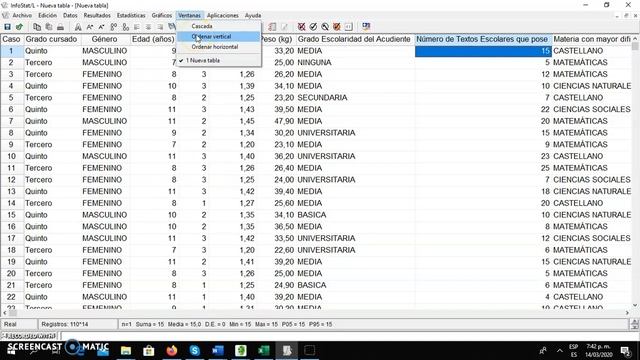Launch Microsoft Store from the taskbar
Viewport: 640px width, 360px height.
[149, 351]
